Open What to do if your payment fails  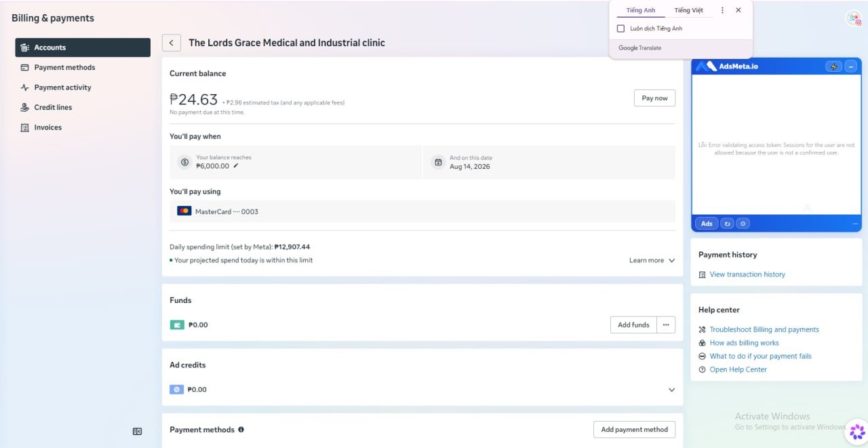click(760, 356)
